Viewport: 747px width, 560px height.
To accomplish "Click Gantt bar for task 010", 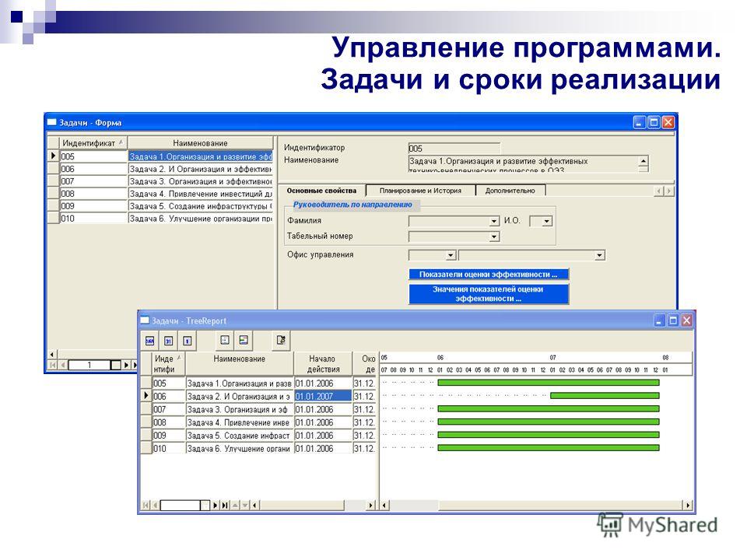I will [549, 448].
